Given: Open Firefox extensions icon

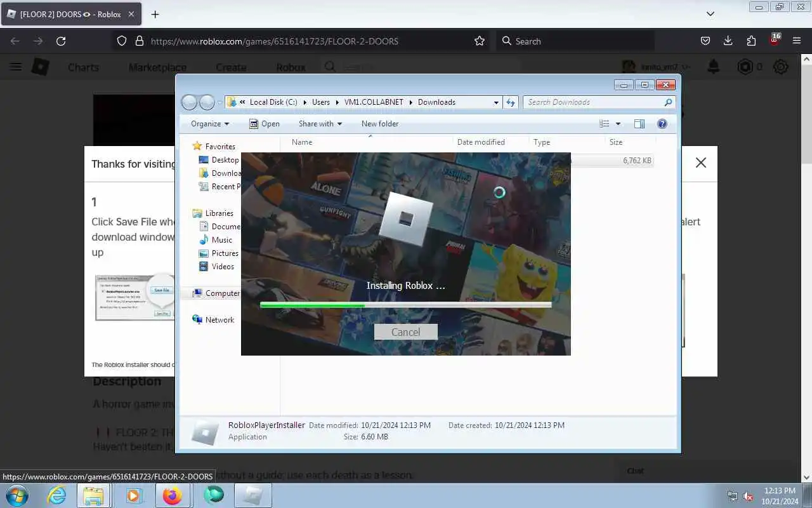Looking at the screenshot, I should pyautogui.click(x=751, y=41).
